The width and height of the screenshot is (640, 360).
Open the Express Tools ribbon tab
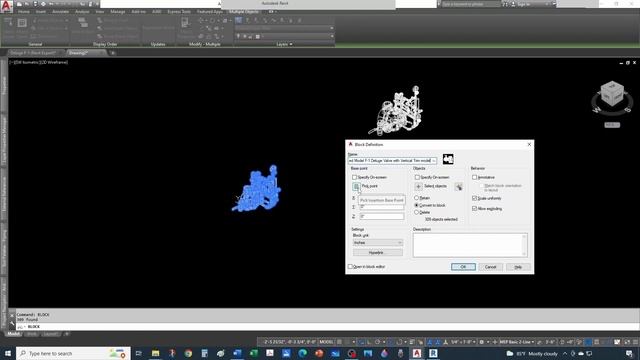tap(179, 12)
